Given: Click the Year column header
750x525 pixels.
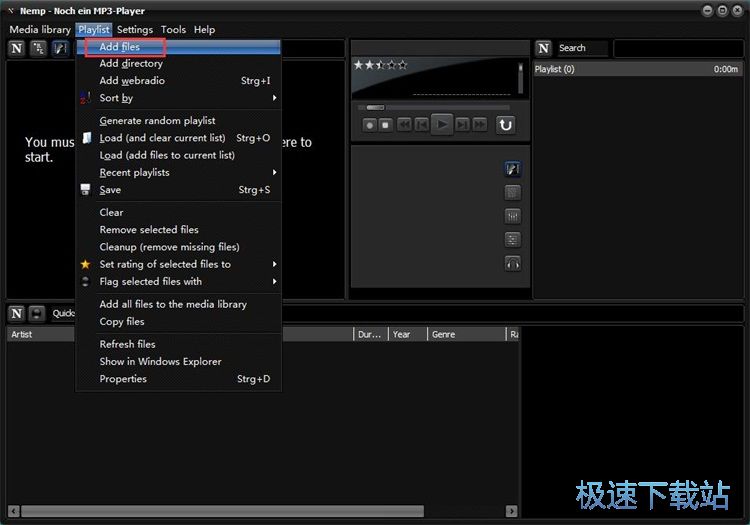Looking at the screenshot, I should tap(408, 334).
